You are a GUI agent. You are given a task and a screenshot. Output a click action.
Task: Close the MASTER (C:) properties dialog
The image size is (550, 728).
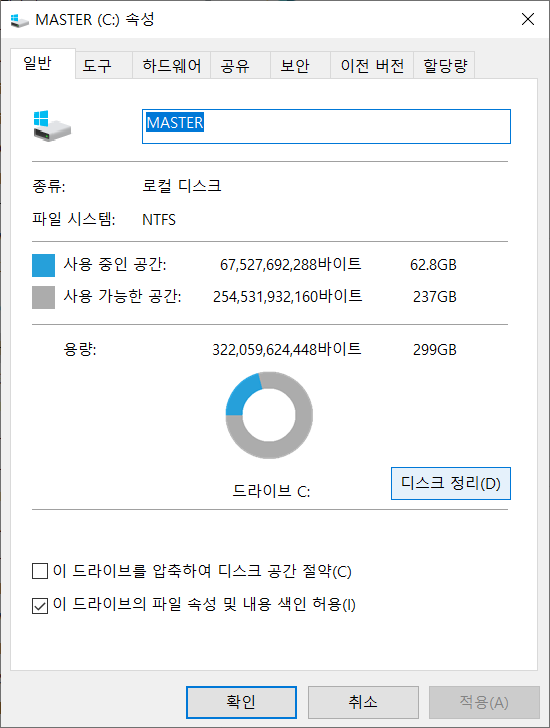(x=528, y=20)
